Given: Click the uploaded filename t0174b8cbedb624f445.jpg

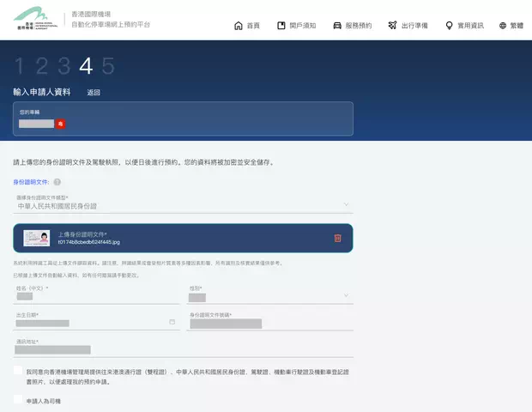Looking at the screenshot, I should pyautogui.click(x=89, y=242).
